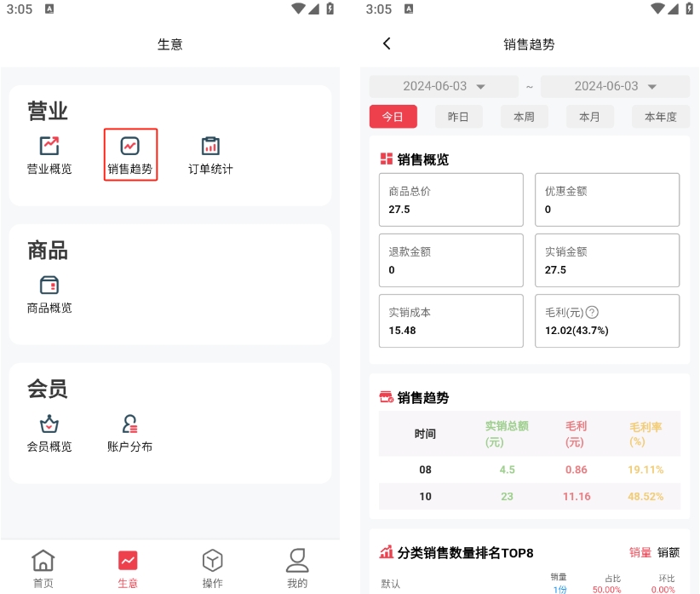The image size is (700, 594).
Task: Switch to the 操作 operations tab
Action: (x=212, y=569)
